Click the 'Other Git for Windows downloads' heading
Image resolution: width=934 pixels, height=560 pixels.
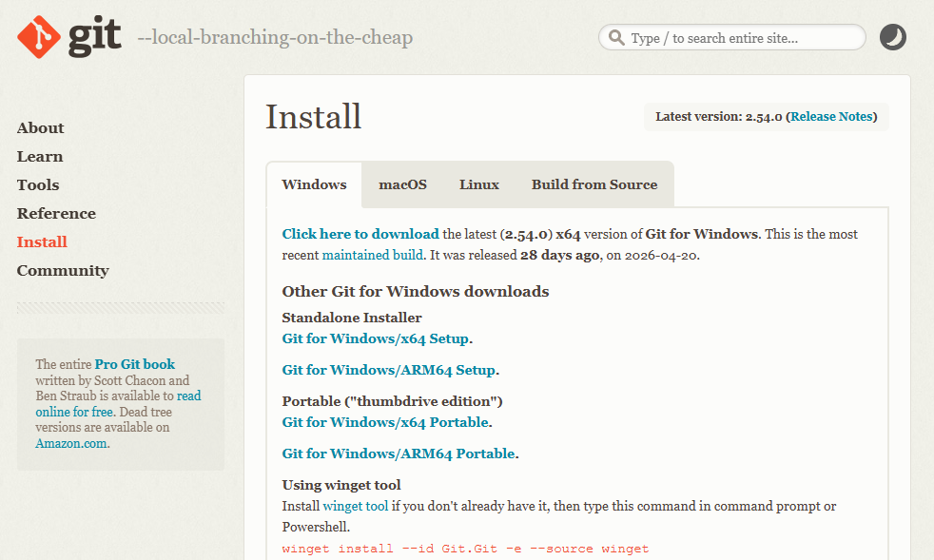tap(416, 291)
